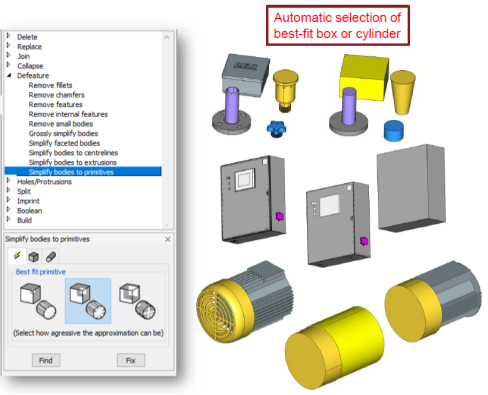The width and height of the screenshot is (488, 395).
Task: Collapse the Defeature tree node
Action: (9, 75)
